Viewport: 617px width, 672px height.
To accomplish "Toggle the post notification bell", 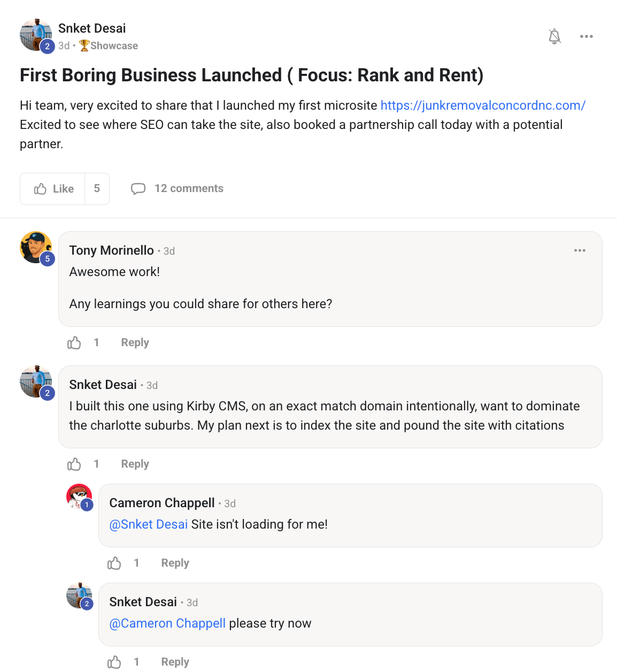I will (x=554, y=36).
